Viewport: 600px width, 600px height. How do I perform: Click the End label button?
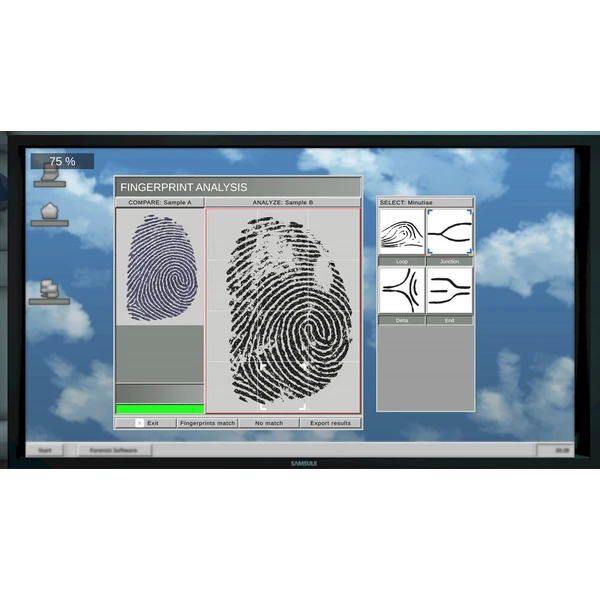pos(450,320)
